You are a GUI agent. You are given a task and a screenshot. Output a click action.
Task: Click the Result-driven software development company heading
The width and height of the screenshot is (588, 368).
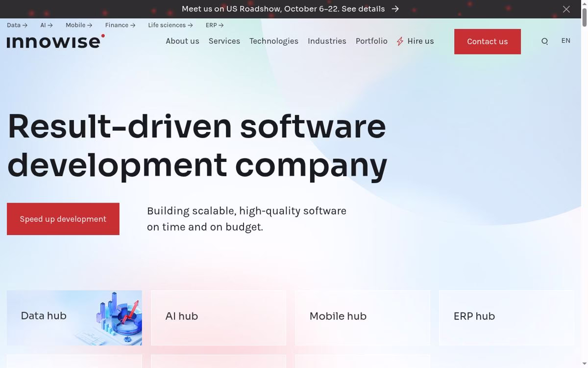197,146
